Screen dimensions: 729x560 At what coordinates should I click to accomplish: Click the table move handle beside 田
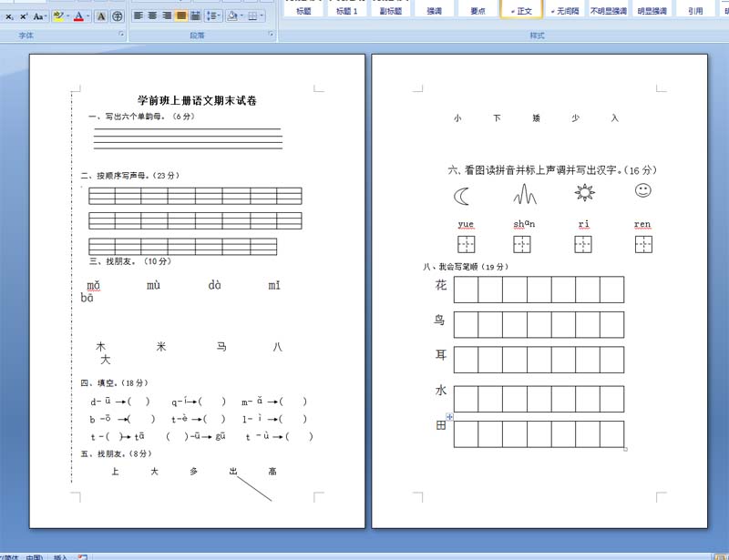pyautogui.click(x=449, y=417)
